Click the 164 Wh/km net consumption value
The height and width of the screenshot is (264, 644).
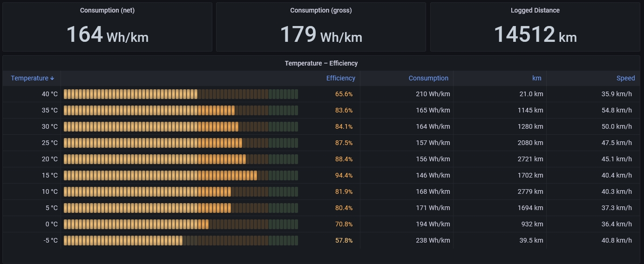[107, 35]
